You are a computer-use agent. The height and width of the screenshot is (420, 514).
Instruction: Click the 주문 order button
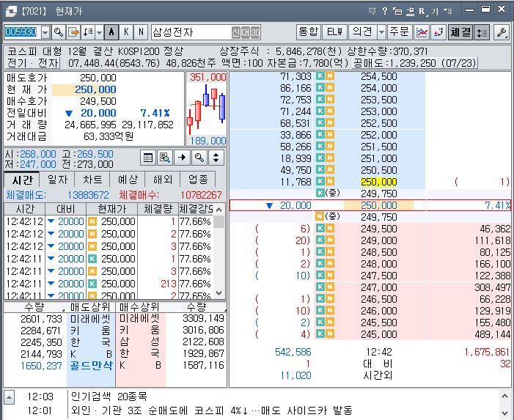coord(400,32)
